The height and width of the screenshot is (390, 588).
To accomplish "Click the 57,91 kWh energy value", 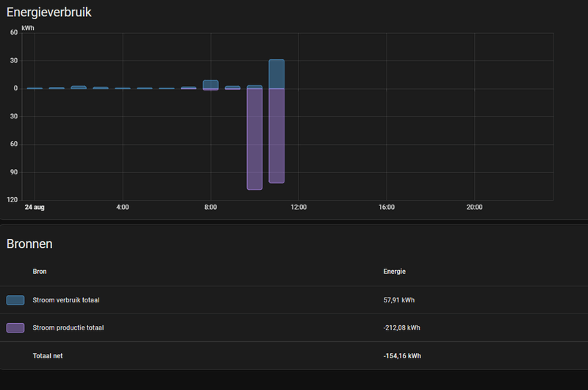I will pyautogui.click(x=399, y=300).
